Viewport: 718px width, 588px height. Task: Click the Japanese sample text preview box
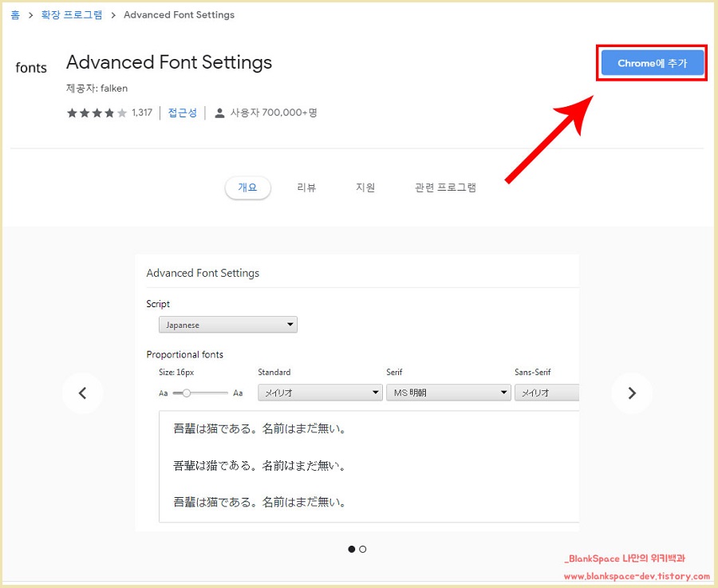point(369,467)
